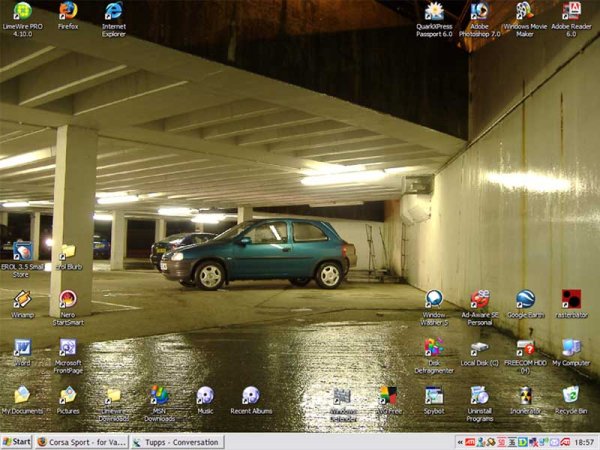Select the Windows Movie Maker shortcut

pos(524,12)
